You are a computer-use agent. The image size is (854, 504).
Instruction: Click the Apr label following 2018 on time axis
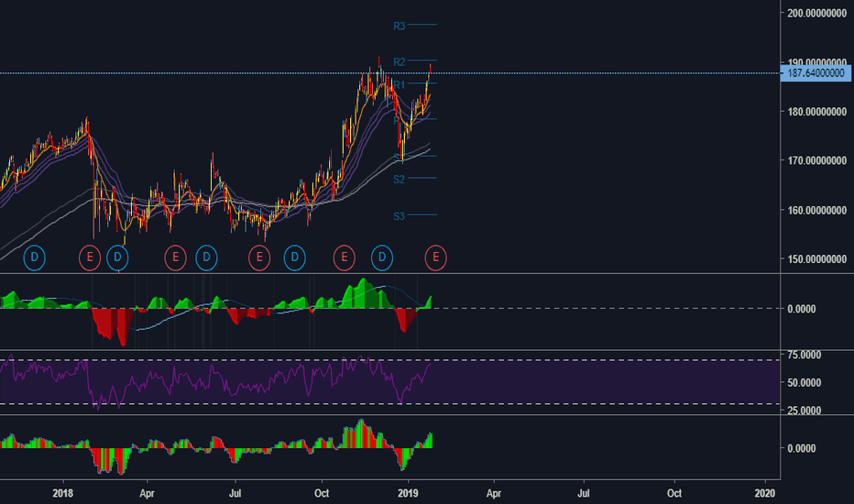coord(147,493)
